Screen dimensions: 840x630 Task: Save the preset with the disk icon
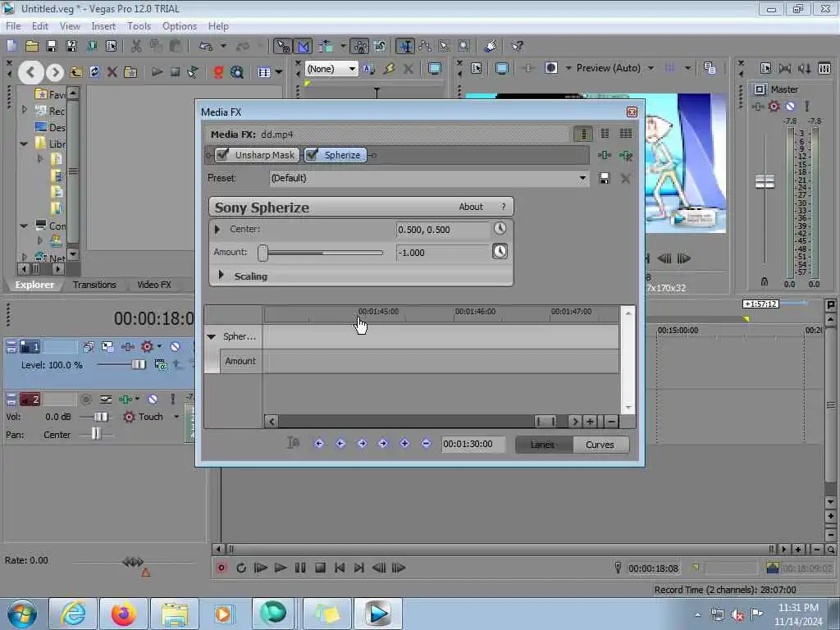pos(605,178)
